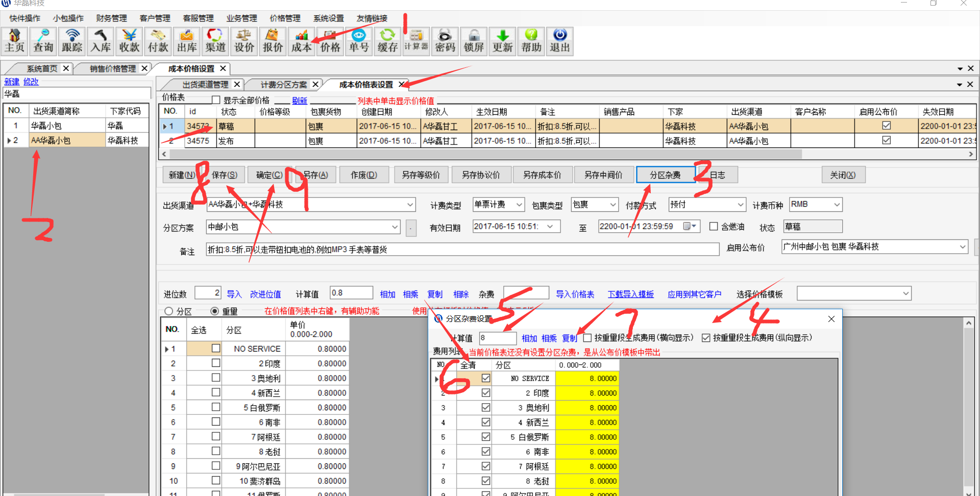
Task: Open the 查询 search toolbar icon
Action: (x=43, y=41)
